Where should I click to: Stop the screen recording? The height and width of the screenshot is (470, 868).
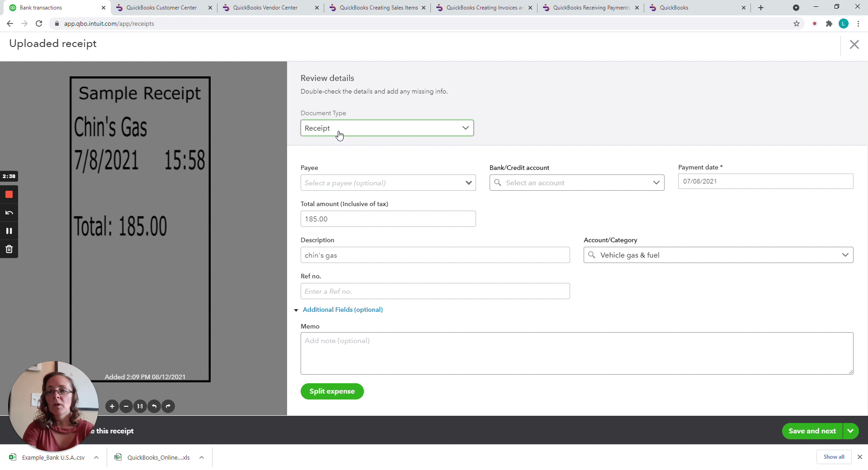9,194
